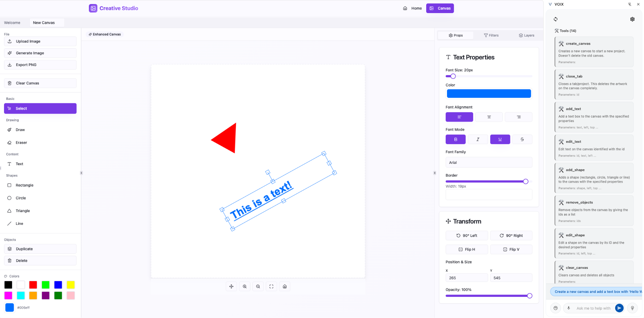The image size is (644, 318).
Task: Delete the selected object
Action: (x=40, y=261)
